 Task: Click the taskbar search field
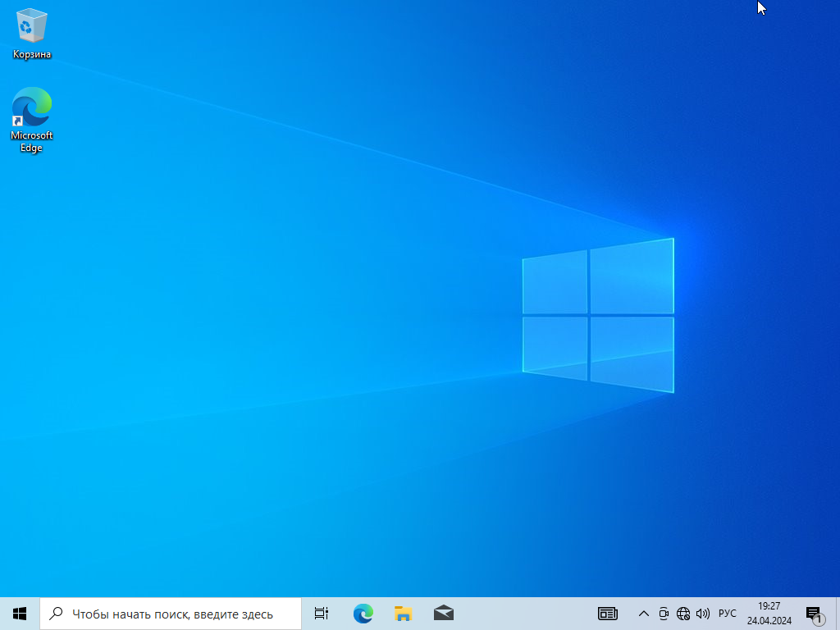tap(172, 614)
